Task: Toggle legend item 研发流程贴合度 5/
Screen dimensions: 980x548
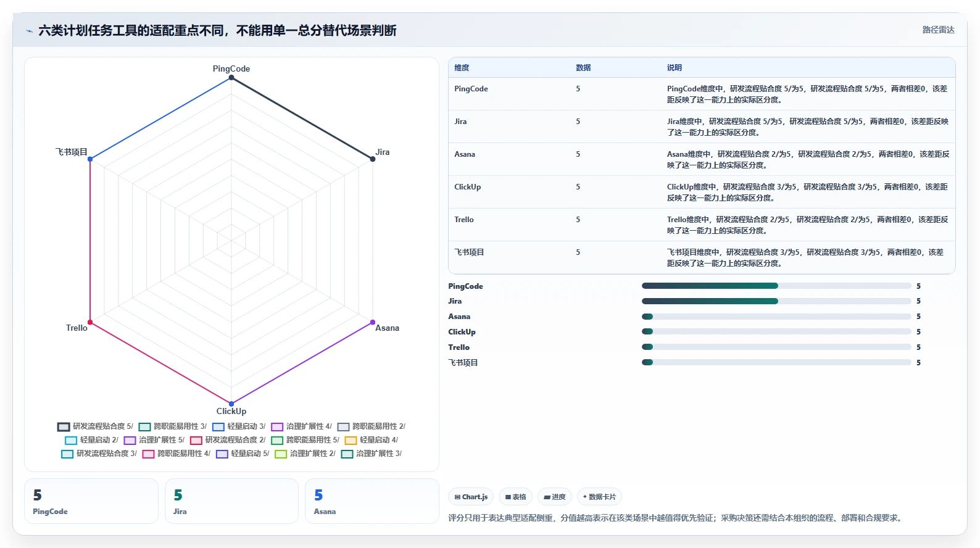Action: point(95,426)
